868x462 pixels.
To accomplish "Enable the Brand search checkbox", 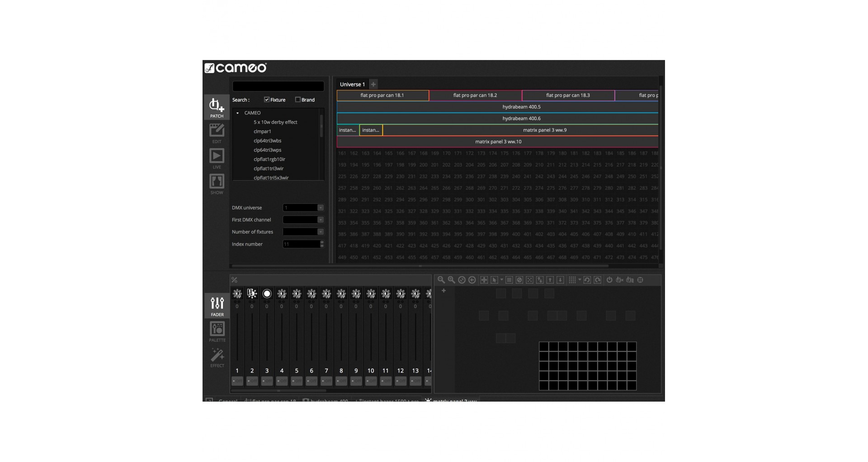I will pyautogui.click(x=297, y=100).
